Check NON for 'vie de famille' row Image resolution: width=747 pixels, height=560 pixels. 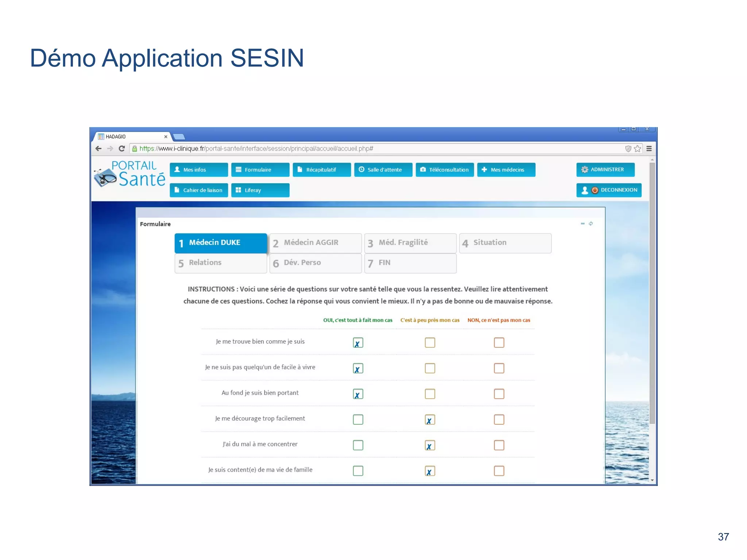(x=499, y=471)
